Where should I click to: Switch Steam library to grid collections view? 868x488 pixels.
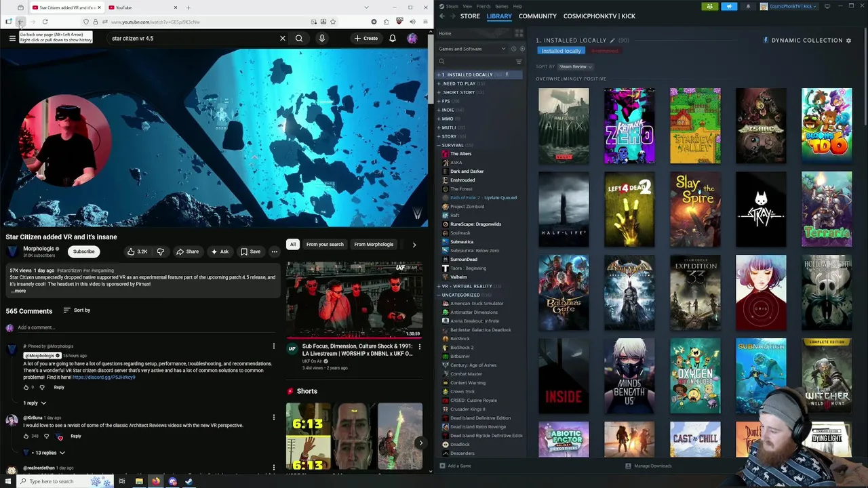click(x=519, y=33)
